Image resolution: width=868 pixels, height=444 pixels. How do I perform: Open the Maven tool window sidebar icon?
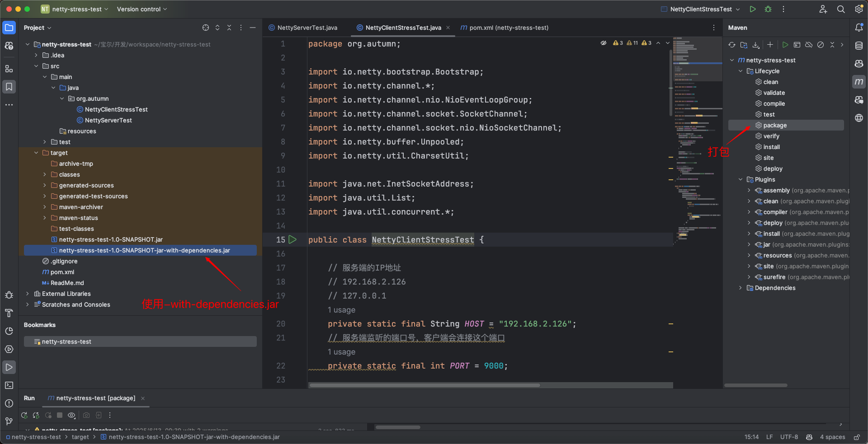click(859, 82)
